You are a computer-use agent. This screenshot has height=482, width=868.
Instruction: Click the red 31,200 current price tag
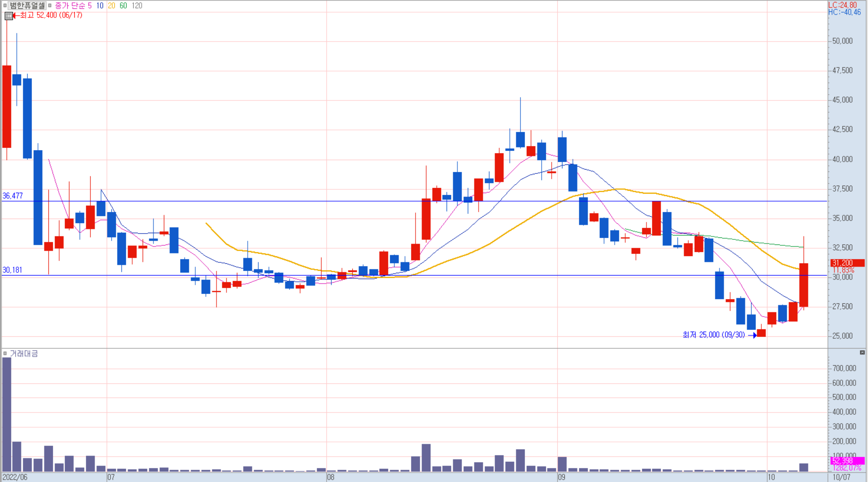(x=847, y=263)
